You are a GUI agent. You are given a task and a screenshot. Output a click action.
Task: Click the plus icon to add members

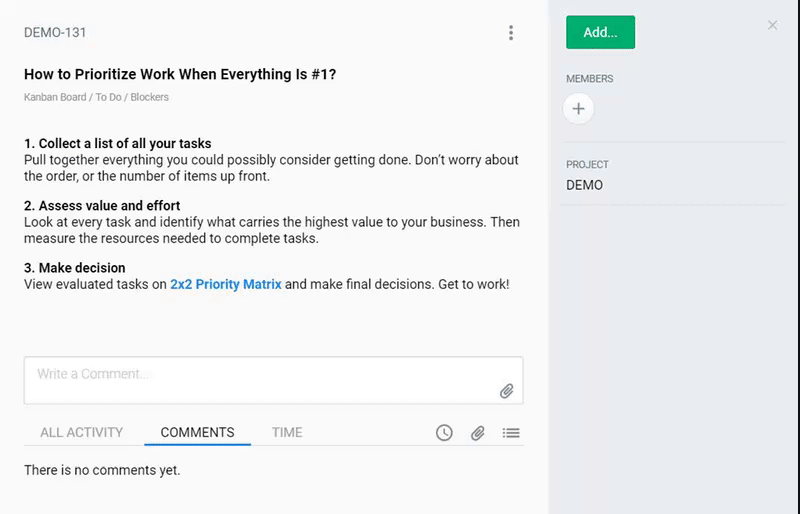pyautogui.click(x=578, y=109)
